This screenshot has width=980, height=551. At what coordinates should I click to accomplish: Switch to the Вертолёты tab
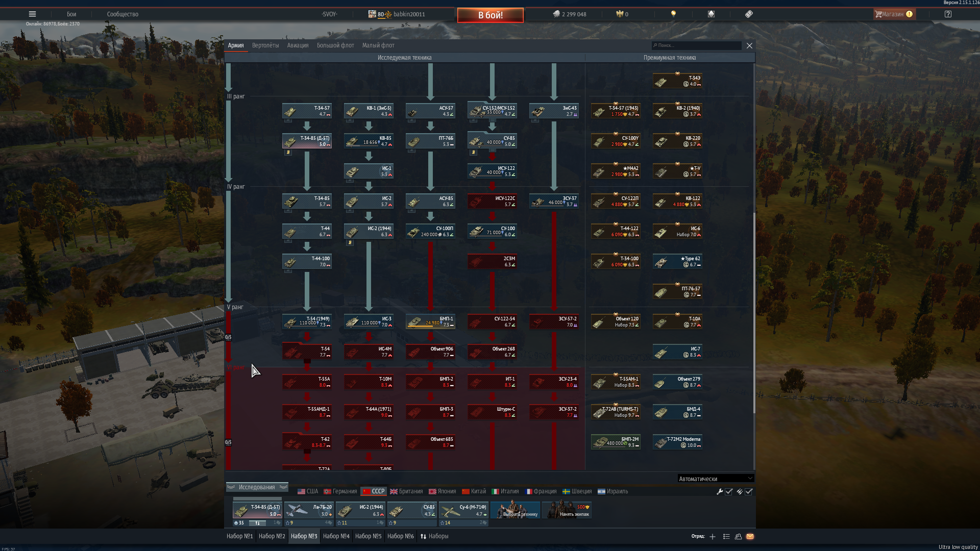pyautogui.click(x=265, y=45)
